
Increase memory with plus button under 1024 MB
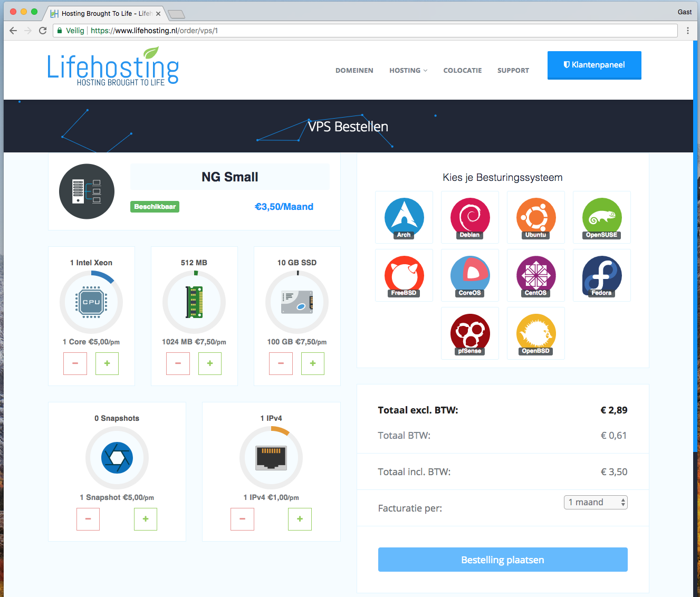pos(210,363)
